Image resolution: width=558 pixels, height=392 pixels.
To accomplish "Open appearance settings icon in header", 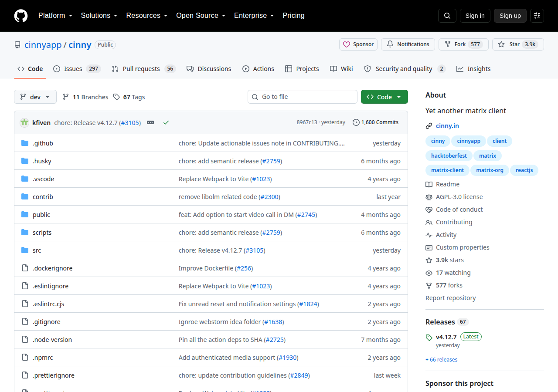I will [x=537, y=16].
